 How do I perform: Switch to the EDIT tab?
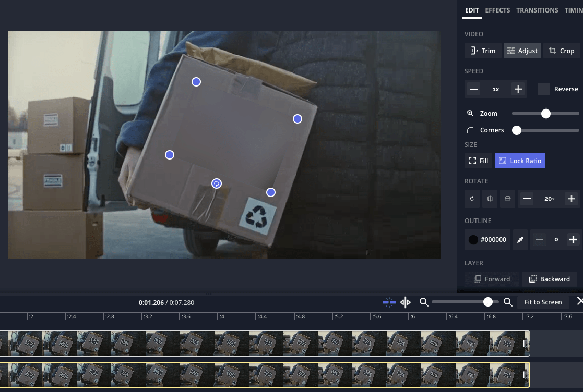472,10
